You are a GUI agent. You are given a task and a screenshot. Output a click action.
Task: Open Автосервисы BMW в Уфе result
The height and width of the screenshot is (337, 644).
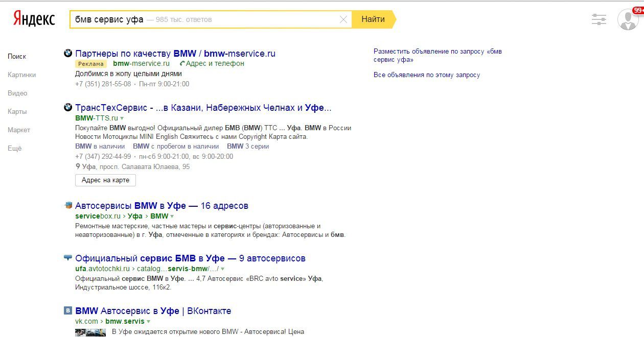pyautogui.click(x=162, y=206)
